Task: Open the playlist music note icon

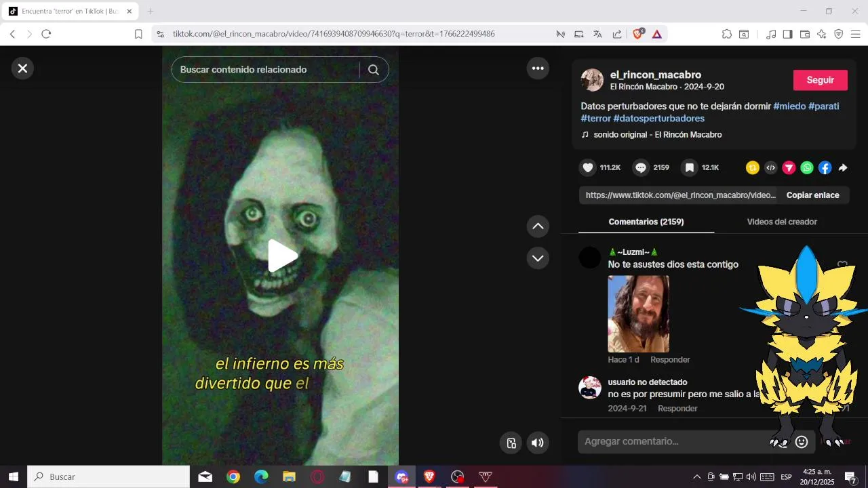Action: [771, 34]
